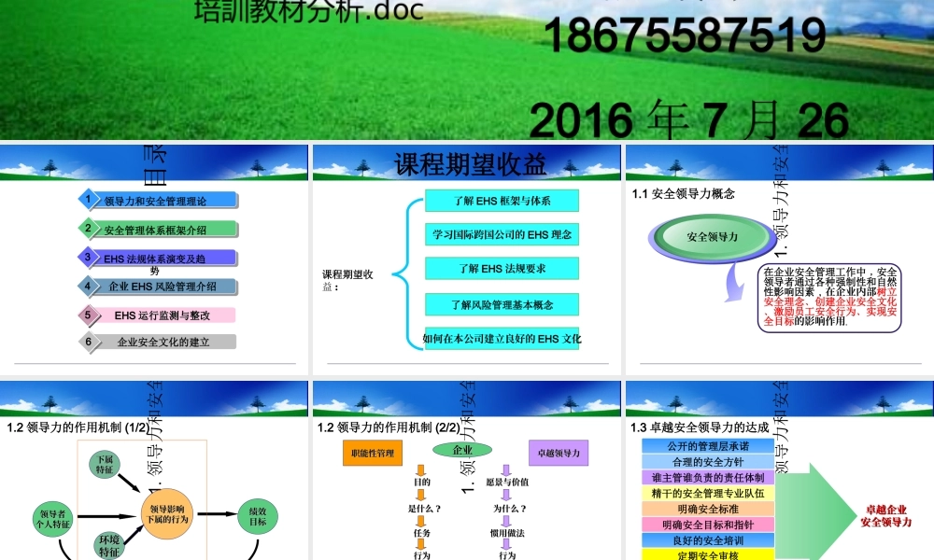Viewport: 934px width, 560px height.
Task: Click the 环境特征 circle
Action: tap(109, 545)
